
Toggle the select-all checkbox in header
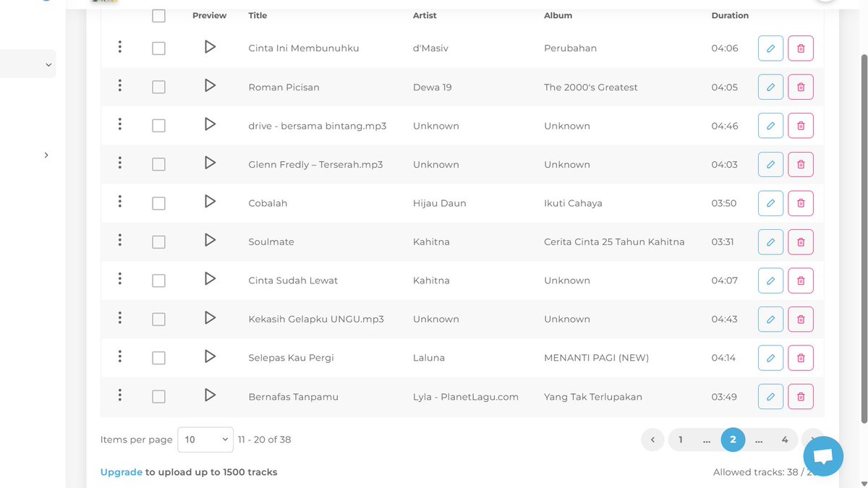coord(158,16)
